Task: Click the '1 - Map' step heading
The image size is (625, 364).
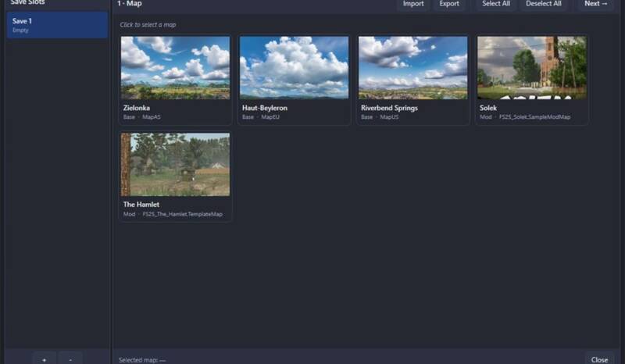Action: pos(130,4)
